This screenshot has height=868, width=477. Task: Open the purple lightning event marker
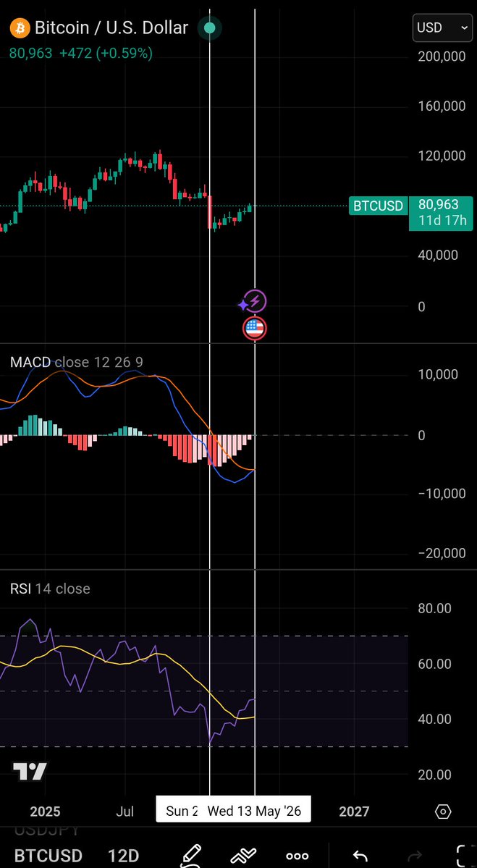[x=255, y=302]
